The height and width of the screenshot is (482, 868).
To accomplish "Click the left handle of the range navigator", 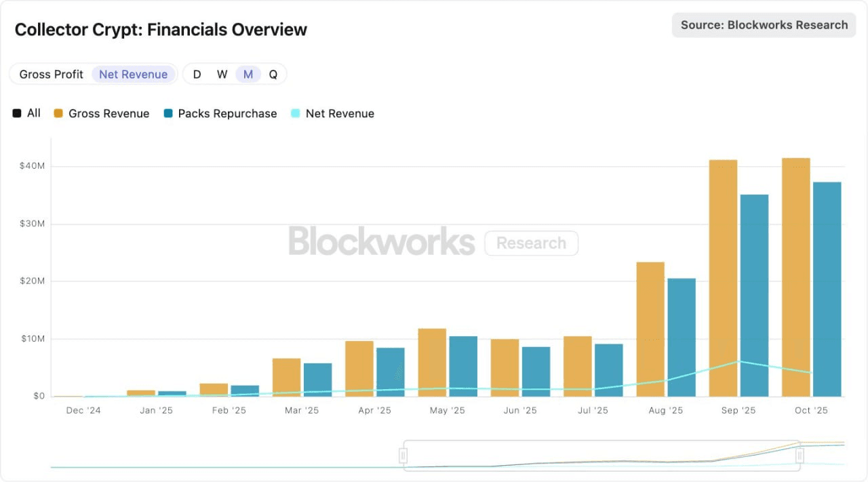I will coord(403,456).
